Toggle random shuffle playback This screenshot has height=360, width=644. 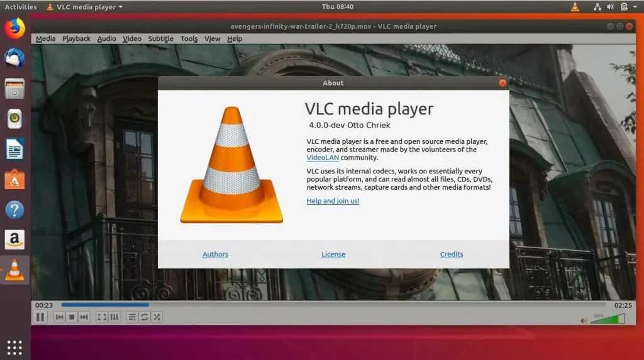pyautogui.click(x=157, y=317)
